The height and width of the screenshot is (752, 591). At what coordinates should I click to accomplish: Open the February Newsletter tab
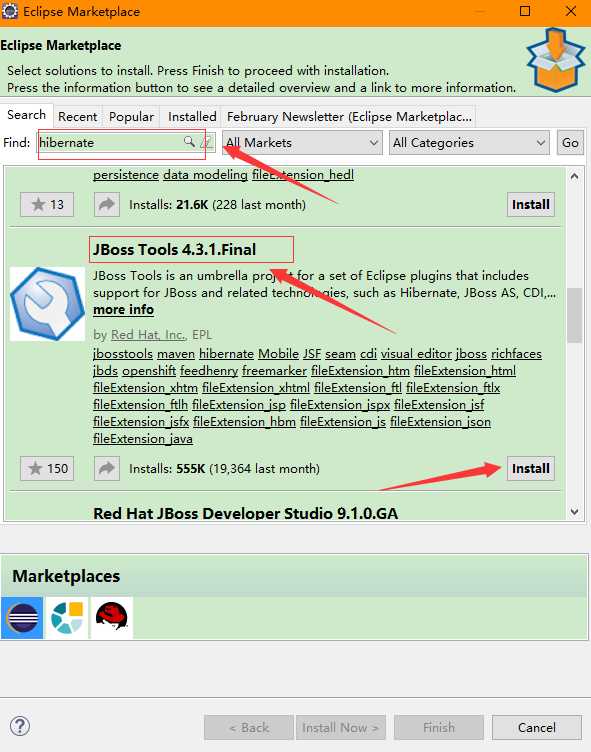pos(349,117)
